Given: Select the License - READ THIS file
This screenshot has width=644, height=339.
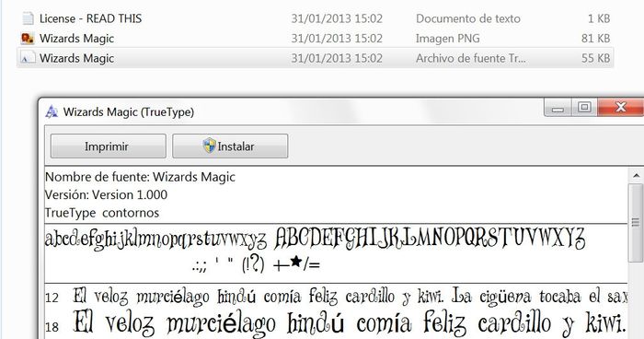Looking at the screenshot, I should tap(316, 18).
